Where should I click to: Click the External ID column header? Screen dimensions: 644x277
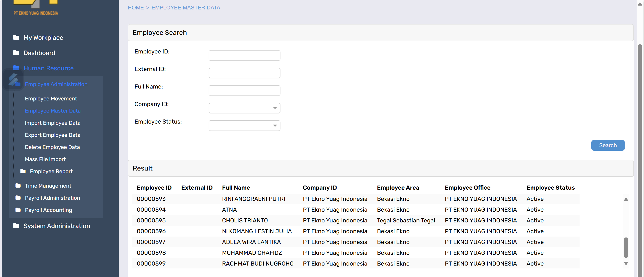[197, 188]
